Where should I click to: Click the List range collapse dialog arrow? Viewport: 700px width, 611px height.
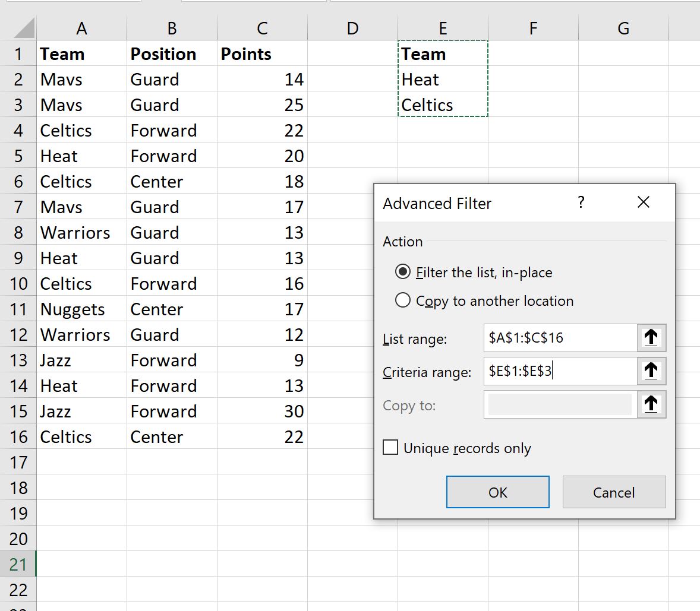(651, 337)
